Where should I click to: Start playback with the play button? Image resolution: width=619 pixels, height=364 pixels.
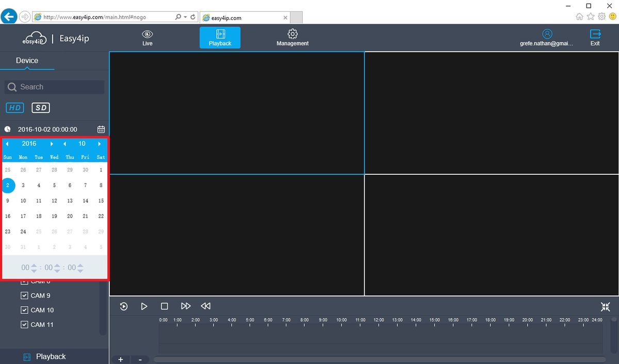144,306
